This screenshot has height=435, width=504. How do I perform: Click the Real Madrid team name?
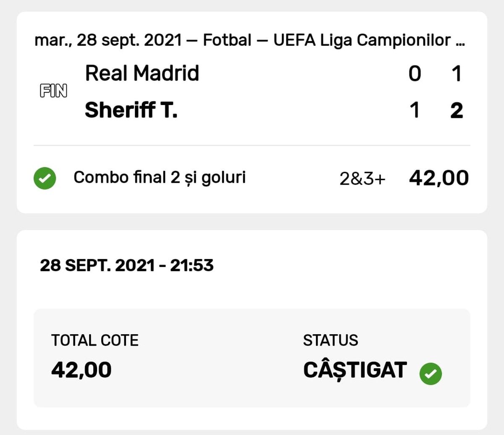142,73
